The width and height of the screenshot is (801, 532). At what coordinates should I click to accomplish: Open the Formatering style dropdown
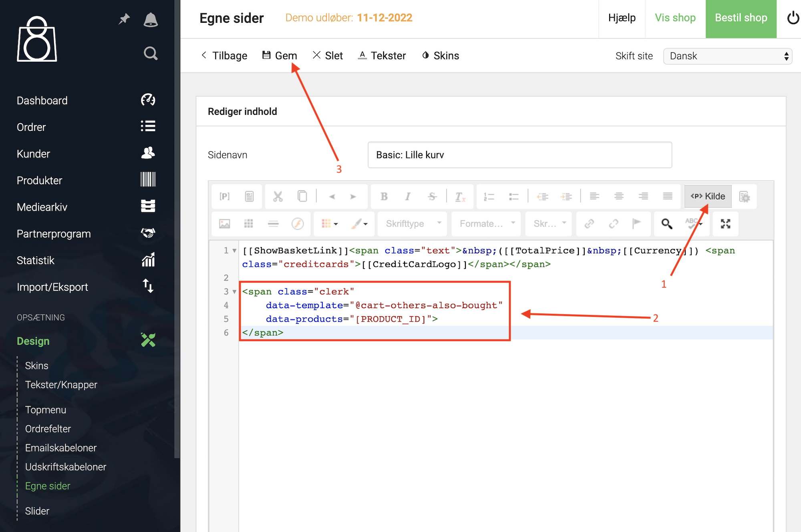click(486, 223)
